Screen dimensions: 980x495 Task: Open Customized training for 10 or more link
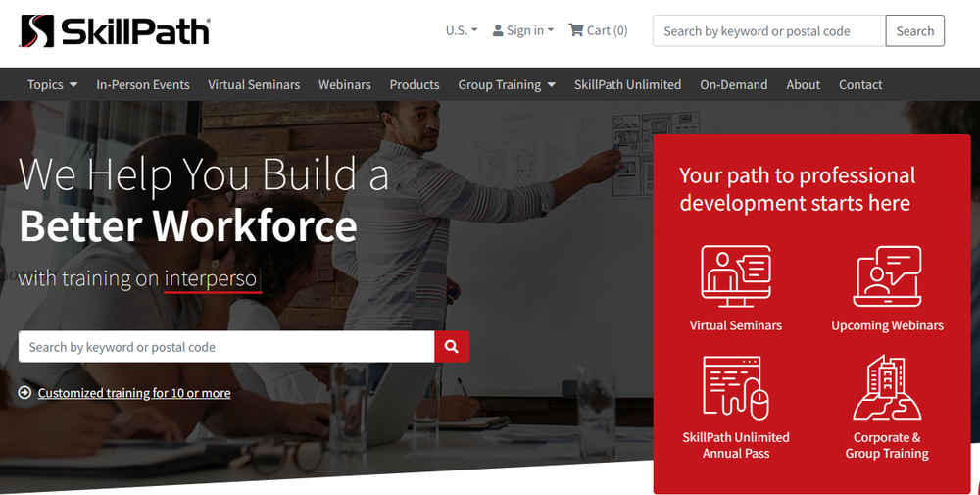(133, 393)
